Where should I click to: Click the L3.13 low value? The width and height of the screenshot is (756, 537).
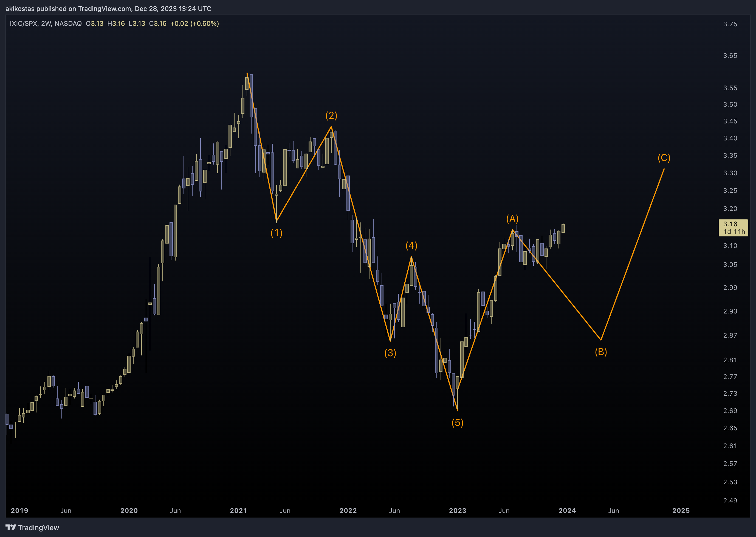(137, 24)
